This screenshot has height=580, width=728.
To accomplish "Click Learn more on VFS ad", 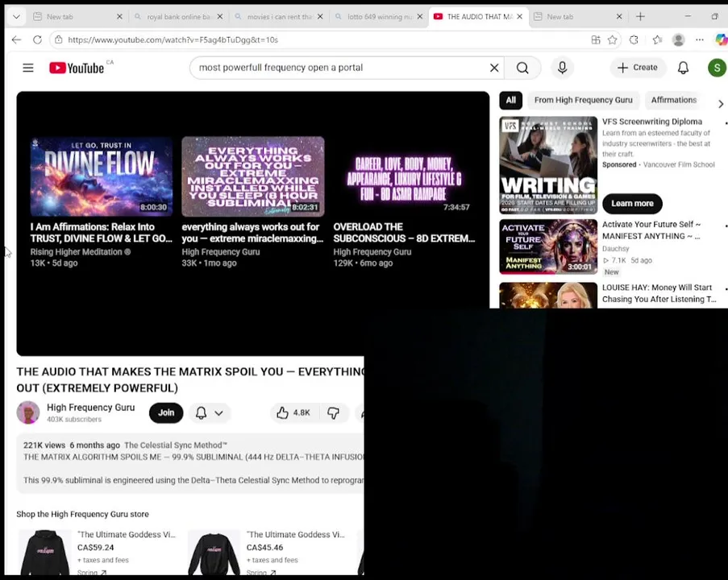I will pyautogui.click(x=632, y=203).
